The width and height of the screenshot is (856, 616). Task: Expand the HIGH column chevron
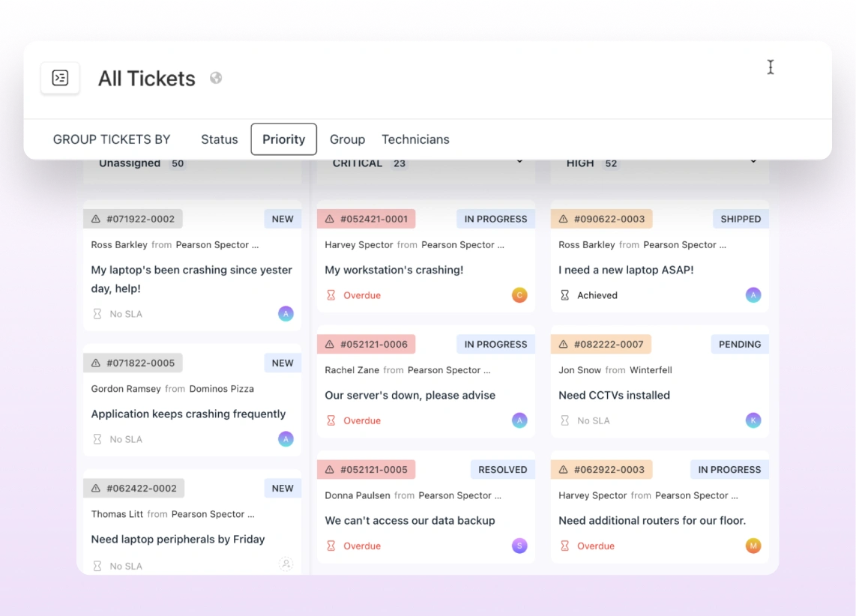coord(753,162)
